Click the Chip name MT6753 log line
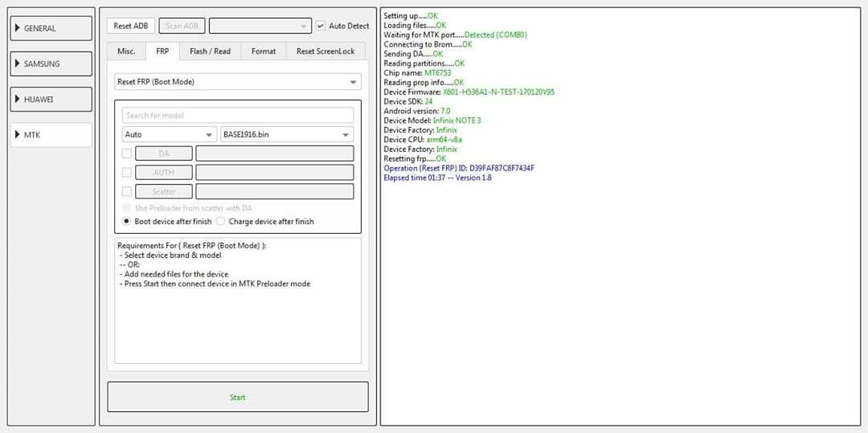 (x=419, y=73)
